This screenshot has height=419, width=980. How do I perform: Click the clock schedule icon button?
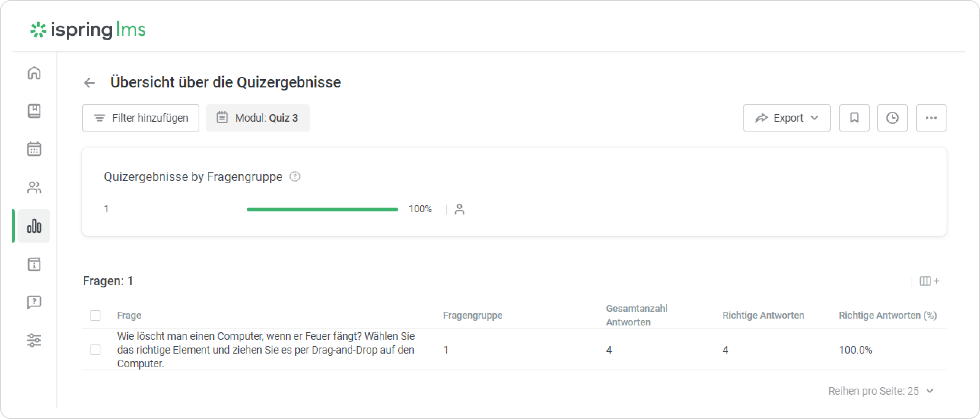pos(892,118)
